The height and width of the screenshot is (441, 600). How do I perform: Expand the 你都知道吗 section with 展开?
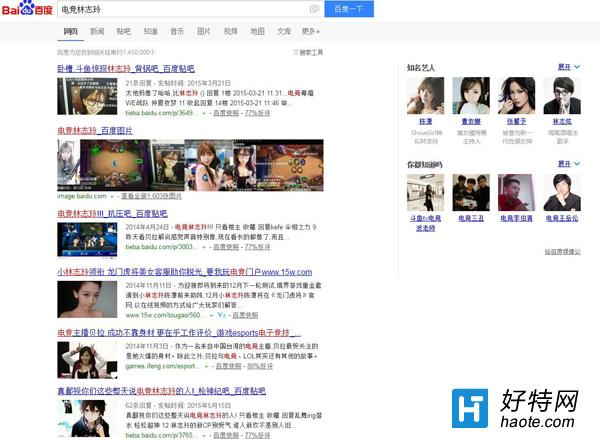[x=569, y=164]
